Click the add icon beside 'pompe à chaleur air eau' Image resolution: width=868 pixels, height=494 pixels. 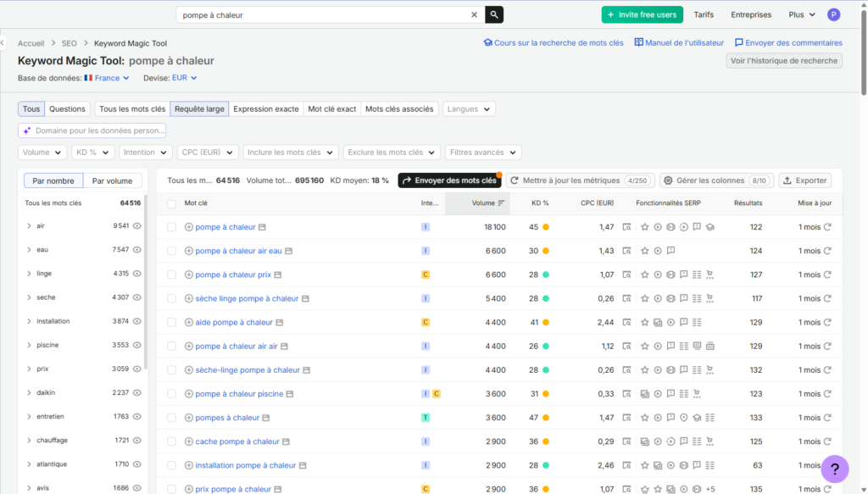click(x=189, y=251)
